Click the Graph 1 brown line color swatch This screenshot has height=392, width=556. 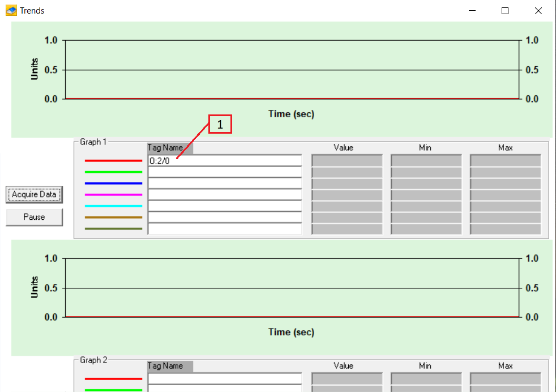[x=113, y=218]
